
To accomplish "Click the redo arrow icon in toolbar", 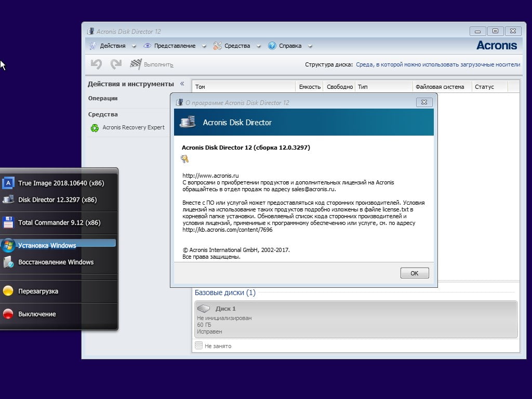I will pyautogui.click(x=116, y=64).
